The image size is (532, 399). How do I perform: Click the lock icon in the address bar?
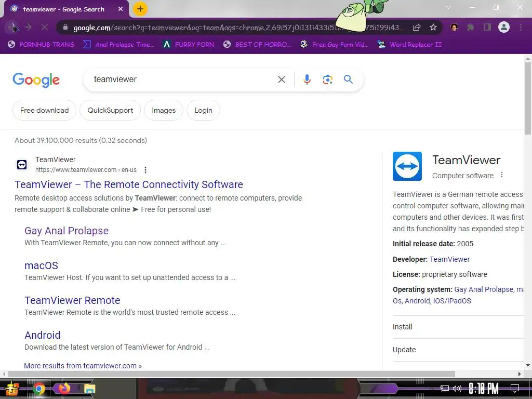point(65,28)
